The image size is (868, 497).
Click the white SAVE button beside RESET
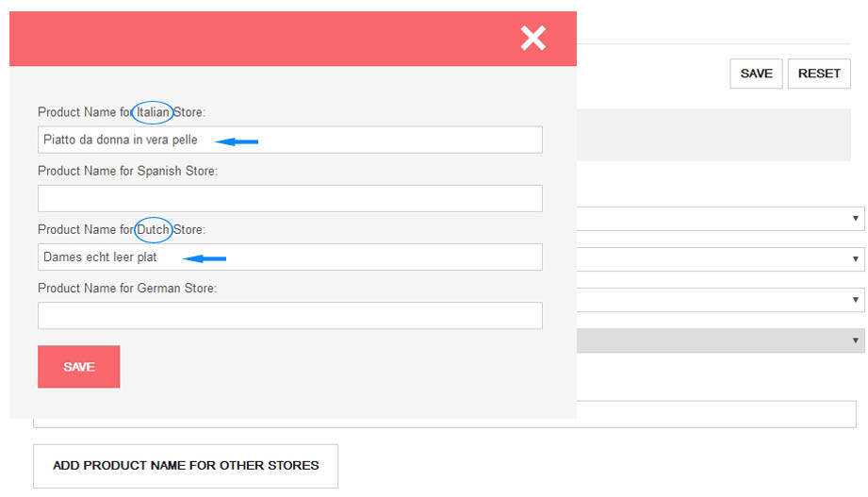coord(756,74)
